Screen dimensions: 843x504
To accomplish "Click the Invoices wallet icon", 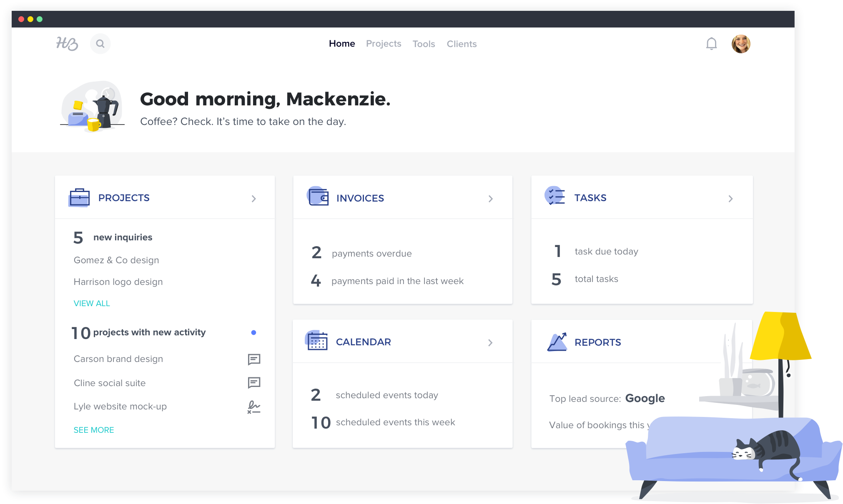I will tap(318, 196).
